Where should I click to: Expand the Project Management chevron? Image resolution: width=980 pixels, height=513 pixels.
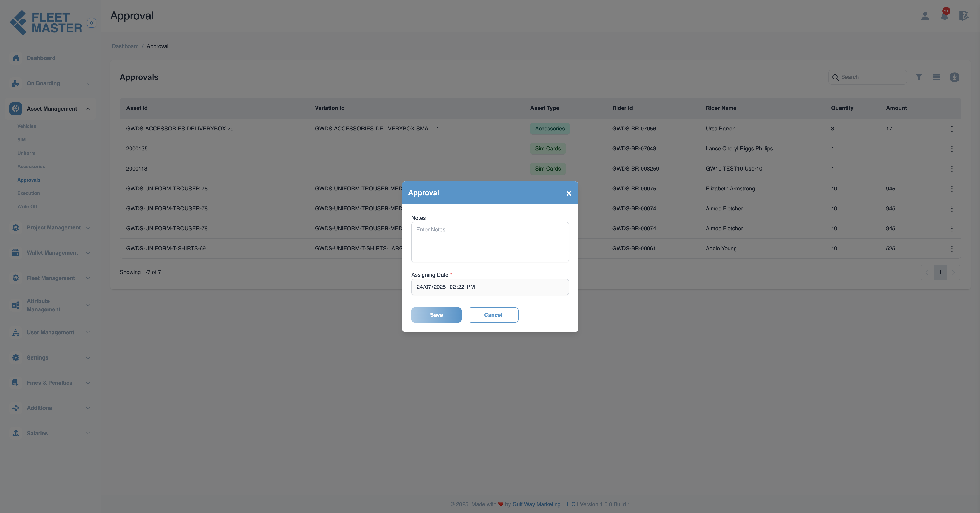tap(88, 228)
